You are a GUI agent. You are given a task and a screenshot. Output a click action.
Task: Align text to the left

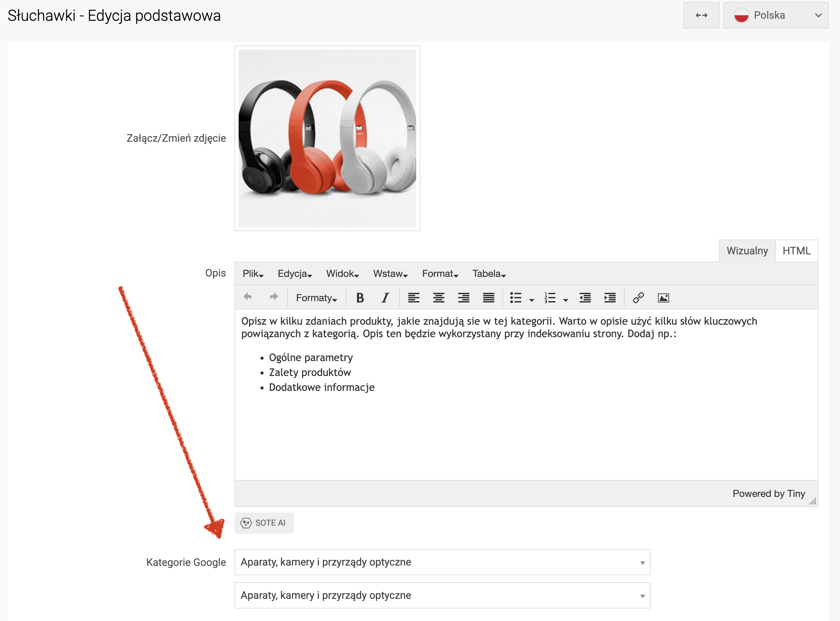point(413,298)
